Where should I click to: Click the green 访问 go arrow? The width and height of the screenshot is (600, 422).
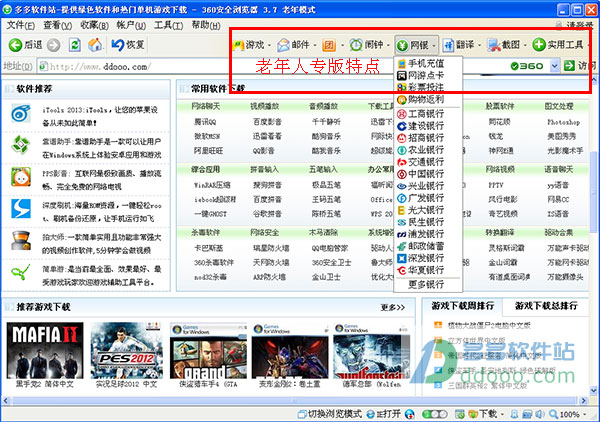pyautogui.click(x=569, y=66)
